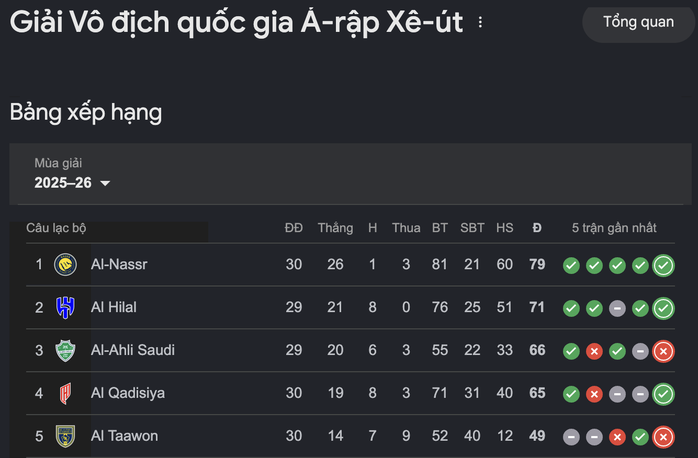Click Al Hilal's middle draw result icon
This screenshot has width=698, height=458.
(x=617, y=308)
